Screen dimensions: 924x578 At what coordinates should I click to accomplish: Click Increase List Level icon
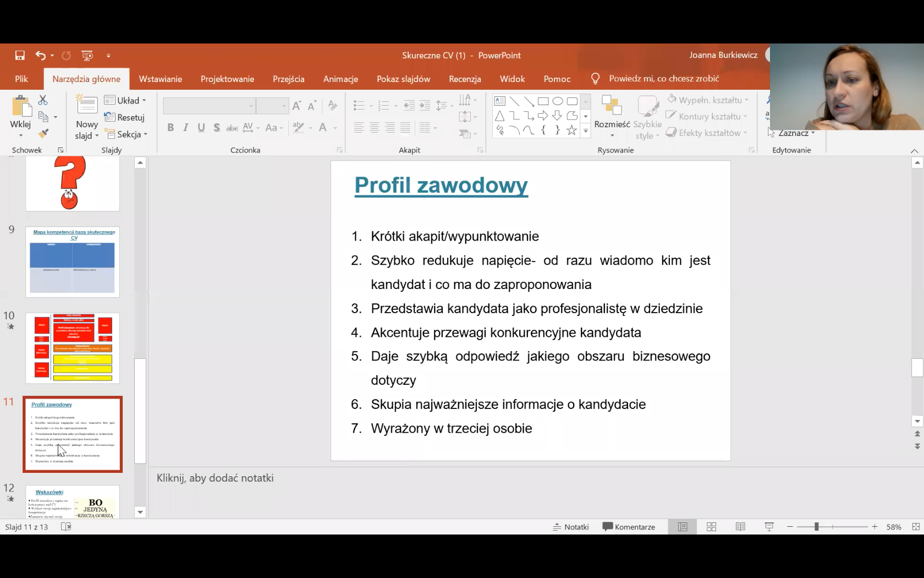point(425,105)
